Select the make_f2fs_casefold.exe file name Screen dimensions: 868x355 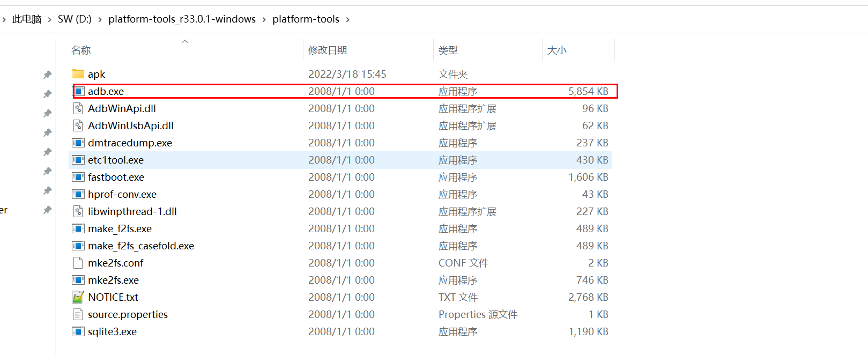click(x=141, y=246)
